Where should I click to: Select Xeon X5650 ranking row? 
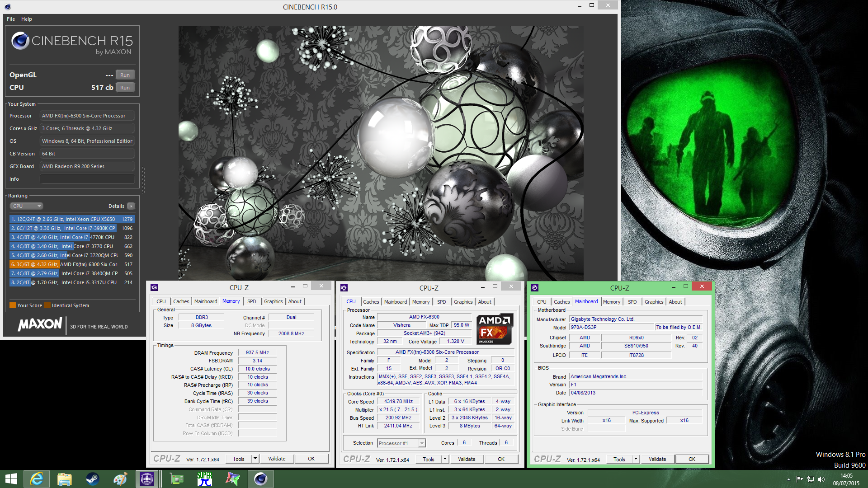pyautogui.click(x=72, y=219)
